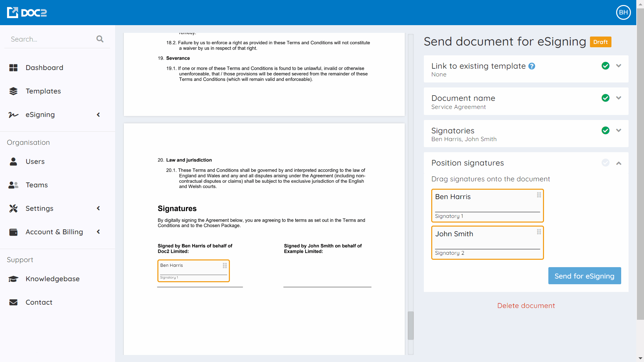Click the Doc2 logo
The width and height of the screenshot is (644, 362).
click(x=27, y=12)
